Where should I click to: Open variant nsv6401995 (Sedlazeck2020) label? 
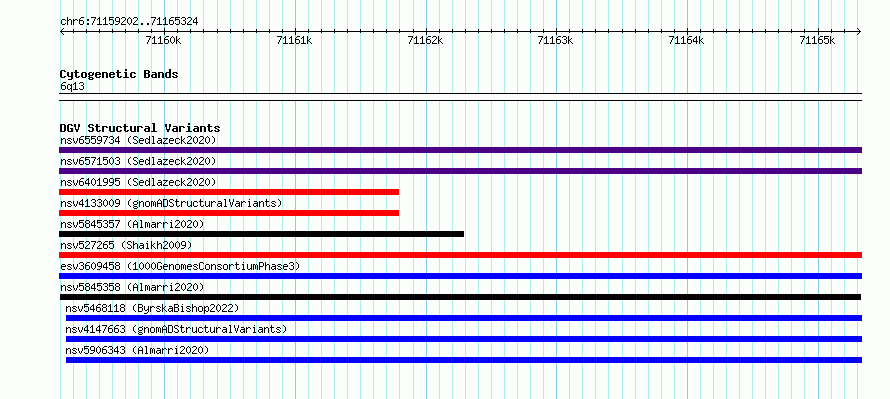click(x=138, y=182)
